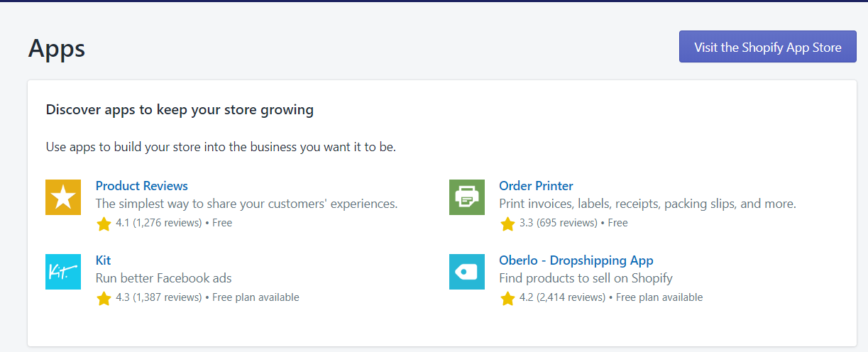The width and height of the screenshot is (868, 352).
Task: Click the Product Reviews star app icon
Action: [x=63, y=197]
